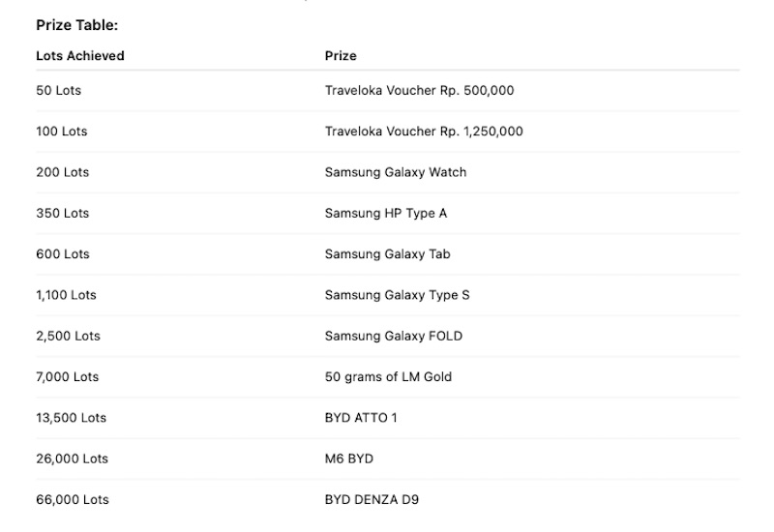
Task: Select Traveloka Voucher Rp. 500,000 text
Action: click(x=419, y=91)
